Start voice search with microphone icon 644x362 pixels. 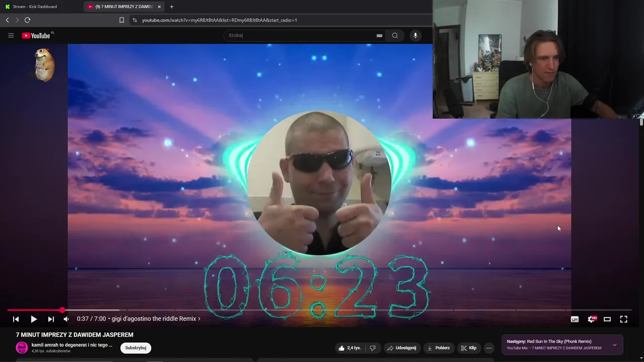click(x=415, y=35)
